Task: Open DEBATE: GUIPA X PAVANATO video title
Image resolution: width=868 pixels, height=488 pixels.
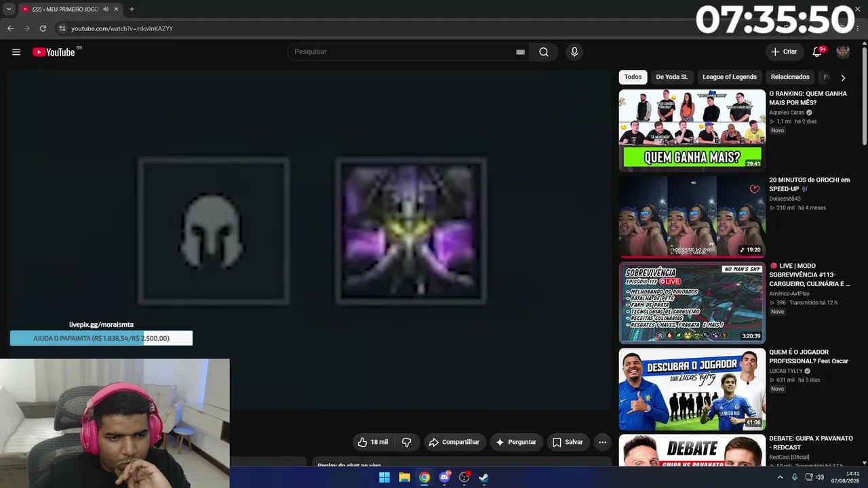Action: click(810, 443)
